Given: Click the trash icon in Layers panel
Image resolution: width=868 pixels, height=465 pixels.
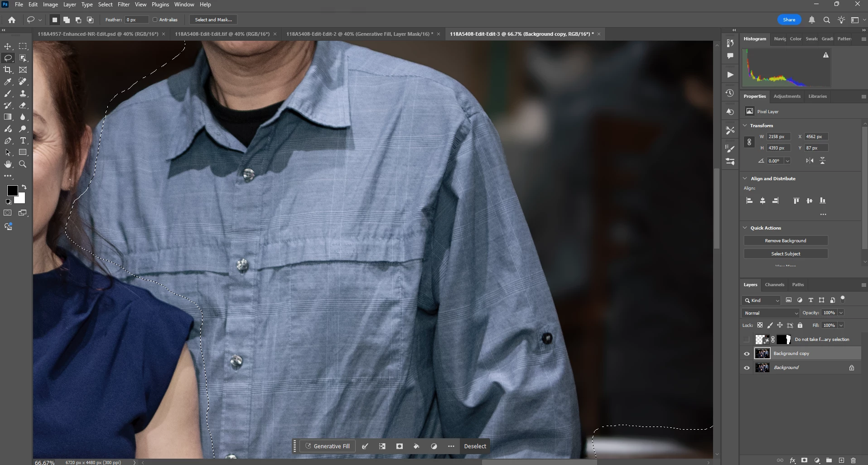Looking at the screenshot, I should click(x=853, y=460).
